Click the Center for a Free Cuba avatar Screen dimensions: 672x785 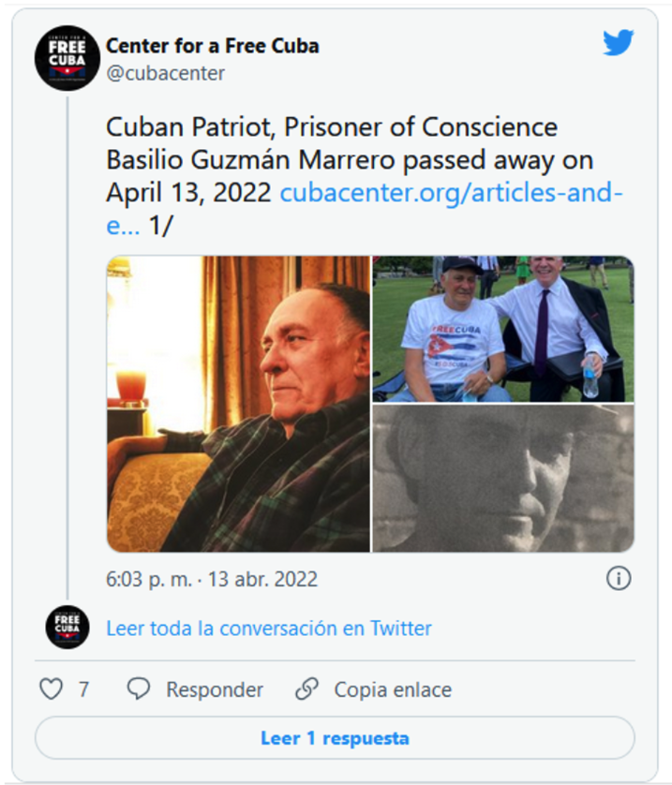67,58
